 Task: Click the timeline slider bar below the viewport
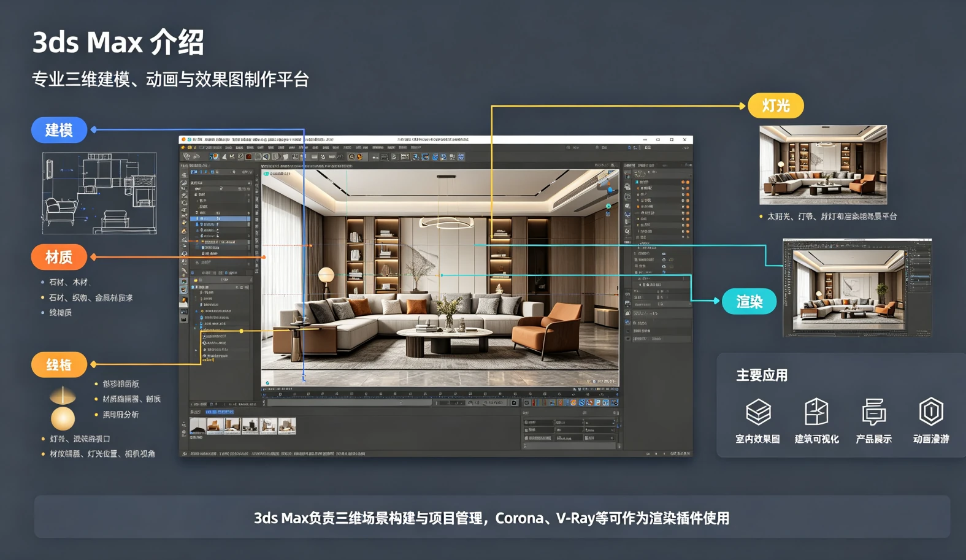350,403
